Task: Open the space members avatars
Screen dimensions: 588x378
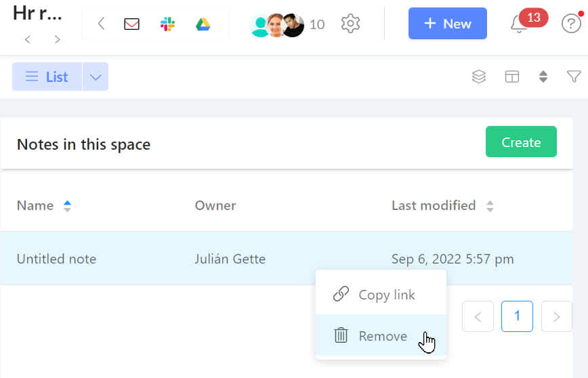Action: coord(278,25)
